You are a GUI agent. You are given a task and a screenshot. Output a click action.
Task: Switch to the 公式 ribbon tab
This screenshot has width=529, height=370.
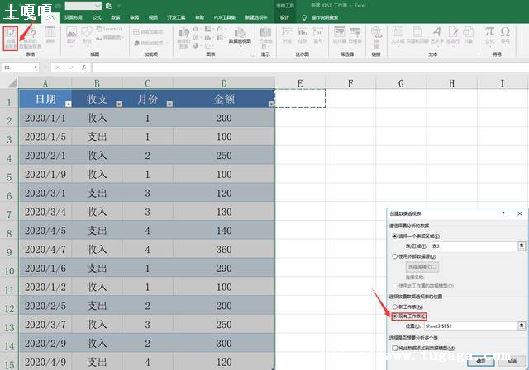point(97,18)
